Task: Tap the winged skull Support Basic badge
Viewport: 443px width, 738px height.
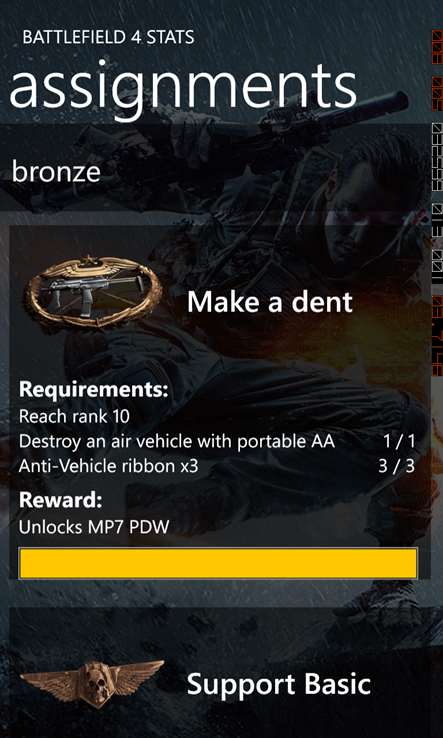Action: 92,684
